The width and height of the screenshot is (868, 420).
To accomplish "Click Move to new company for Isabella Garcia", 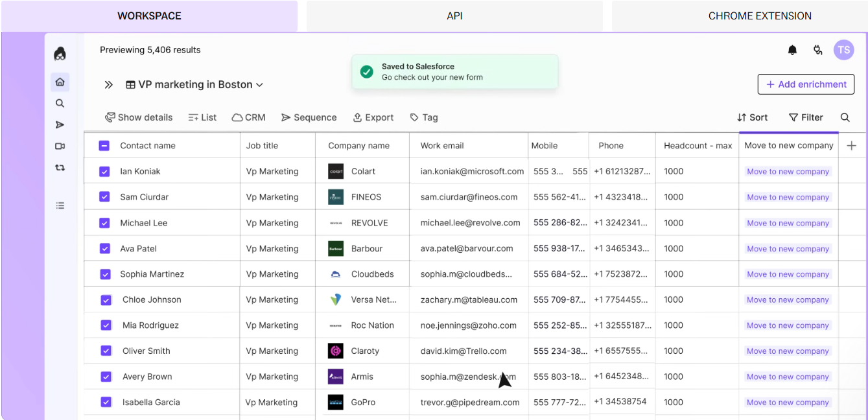I will (788, 402).
